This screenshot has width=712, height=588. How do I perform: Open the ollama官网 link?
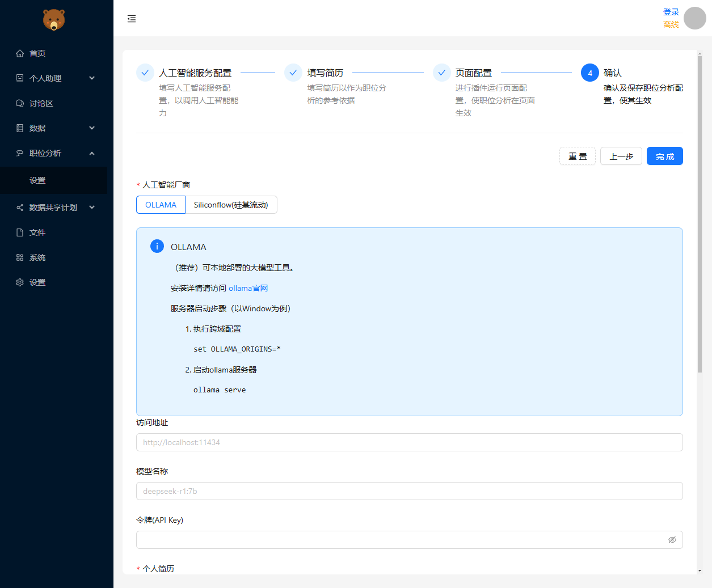point(248,288)
